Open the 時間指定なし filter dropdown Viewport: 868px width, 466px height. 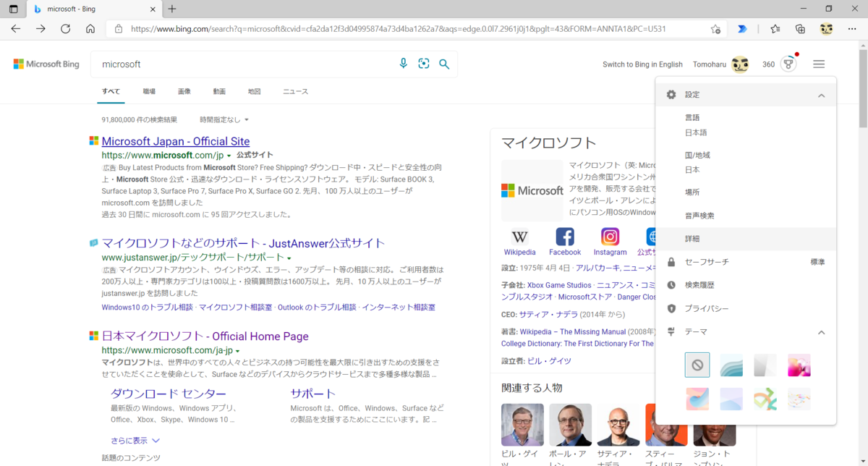pyautogui.click(x=224, y=119)
